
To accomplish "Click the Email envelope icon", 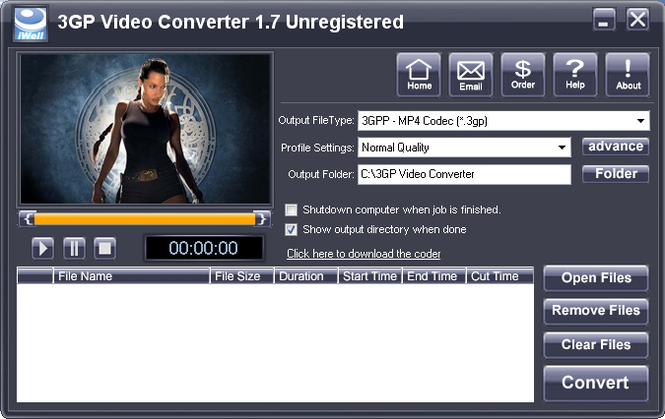I will coord(471,75).
